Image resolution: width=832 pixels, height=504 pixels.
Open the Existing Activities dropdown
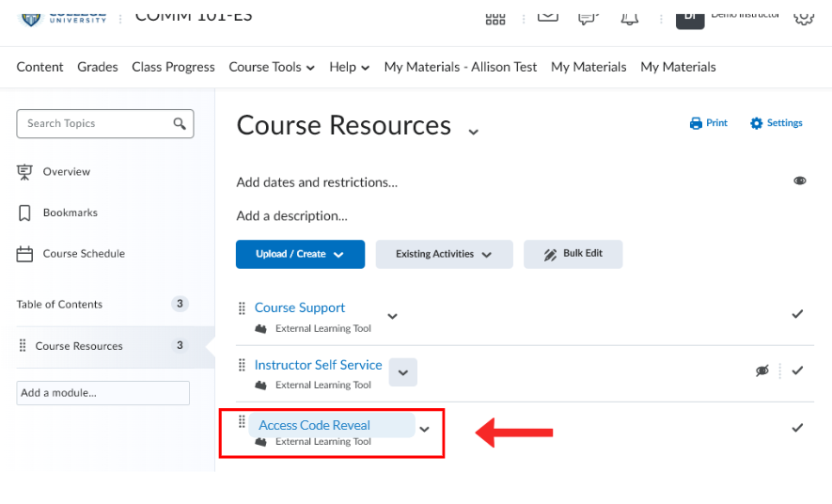coord(444,254)
